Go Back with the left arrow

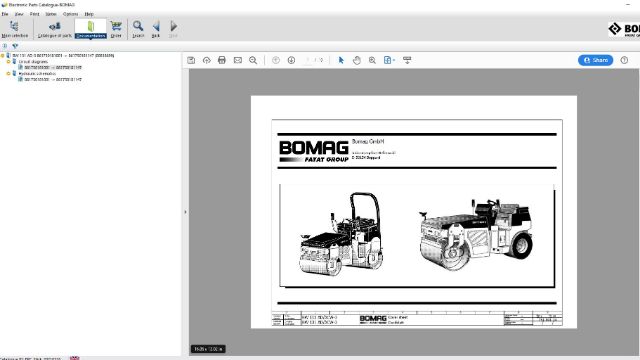(156, 29)
